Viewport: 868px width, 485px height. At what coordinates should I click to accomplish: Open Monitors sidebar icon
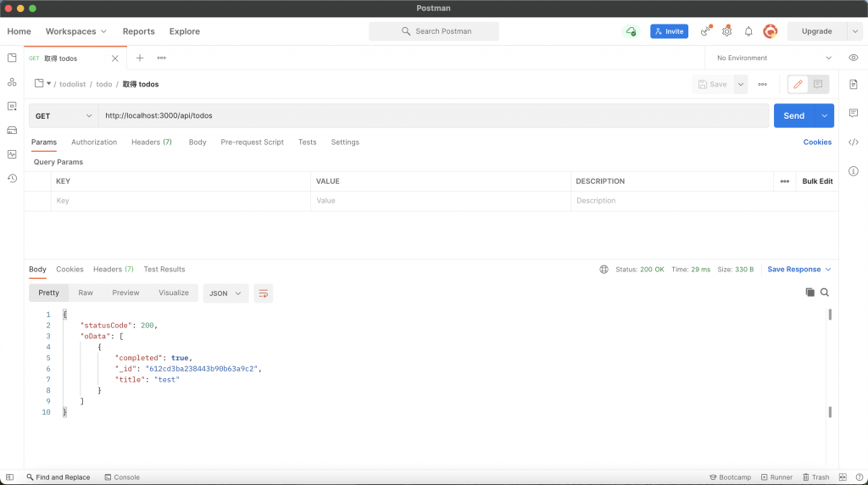tap(12, 154)
